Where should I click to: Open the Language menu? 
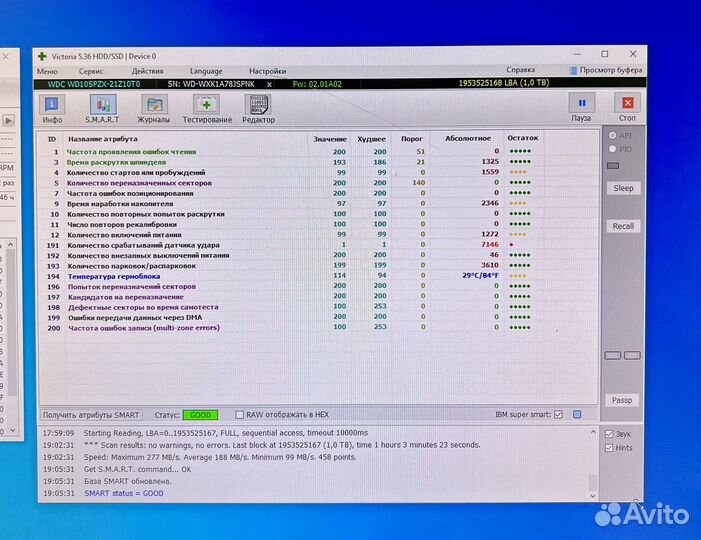206,71
